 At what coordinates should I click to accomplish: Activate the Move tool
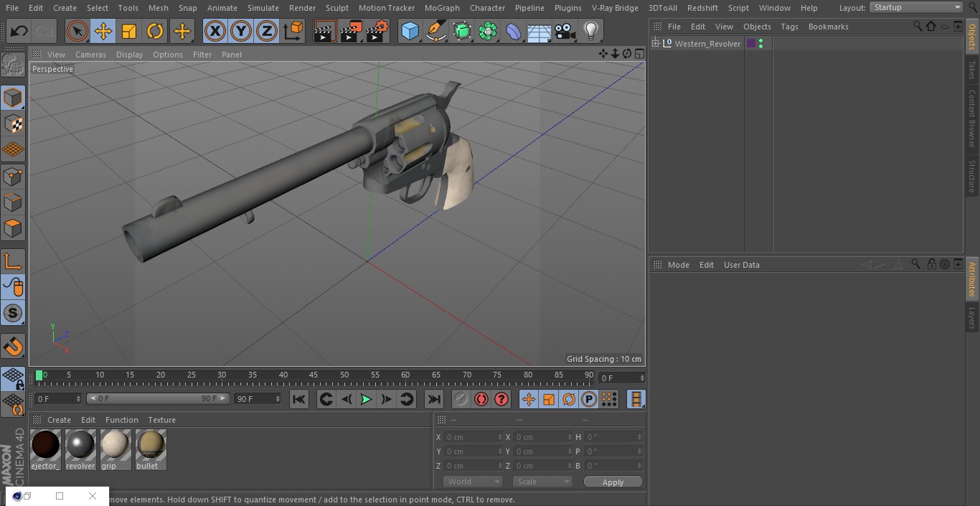[x=103, y=31]
